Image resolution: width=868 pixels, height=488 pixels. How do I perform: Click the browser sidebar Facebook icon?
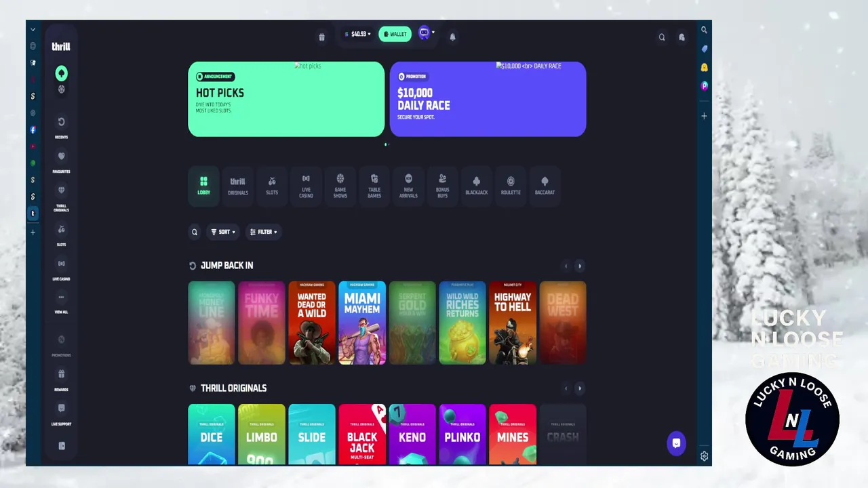click(33, 129)
